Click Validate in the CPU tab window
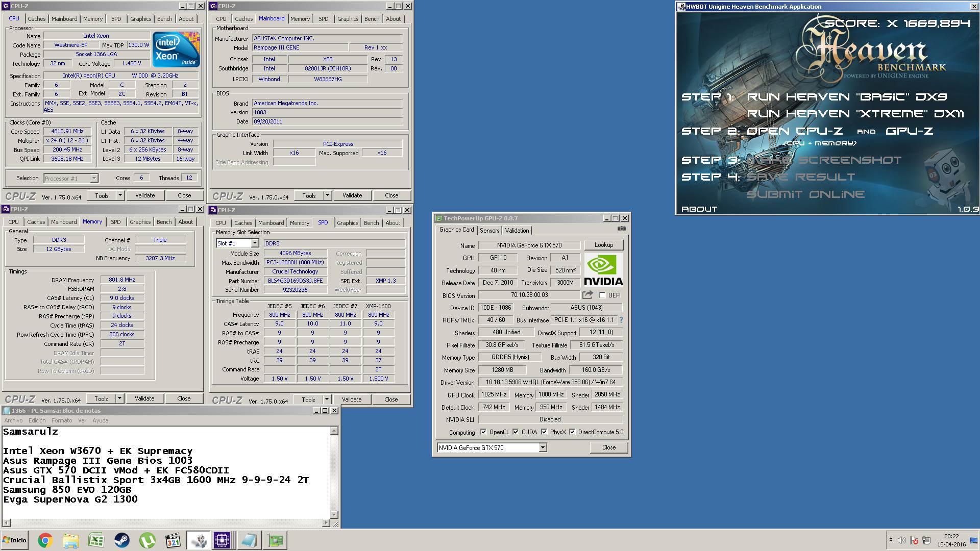 (145, 195)
